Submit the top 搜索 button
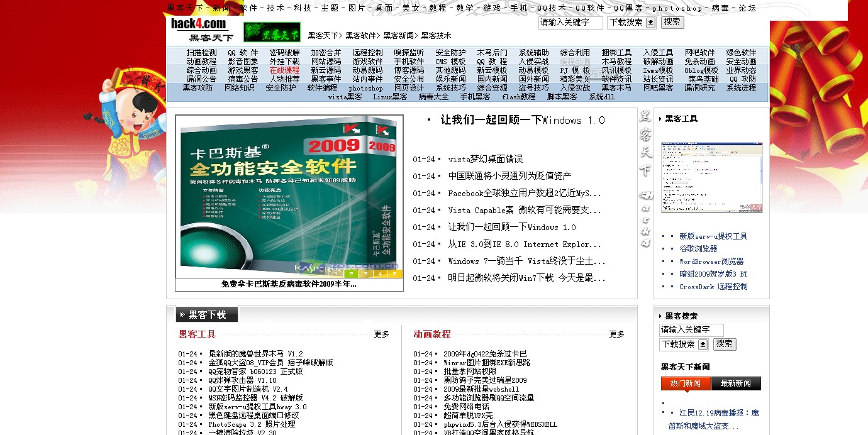 tap(672, 22)
